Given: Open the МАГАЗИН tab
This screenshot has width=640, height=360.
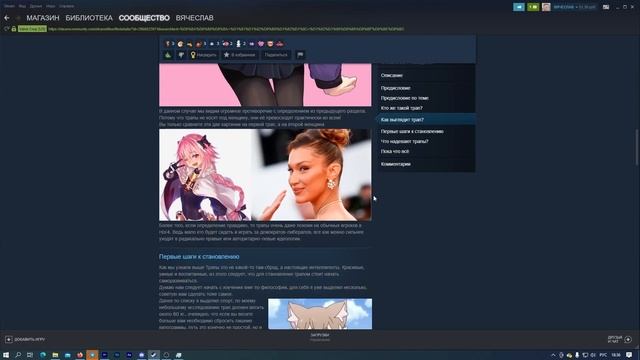Looking at the screenshot, I should tap(43, 18).
